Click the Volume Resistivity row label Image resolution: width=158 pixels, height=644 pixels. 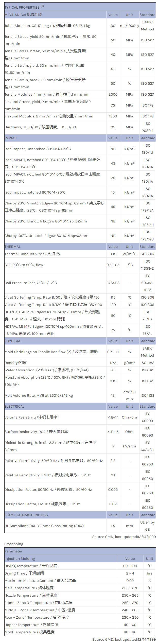coord(31,417)
